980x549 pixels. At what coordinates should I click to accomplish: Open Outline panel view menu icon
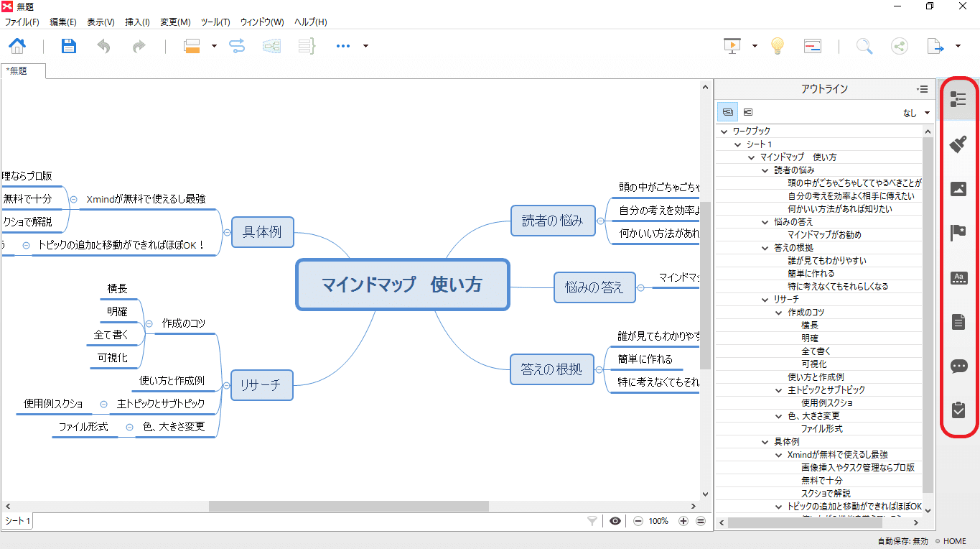pyautogui.click(x=923, y=89)
